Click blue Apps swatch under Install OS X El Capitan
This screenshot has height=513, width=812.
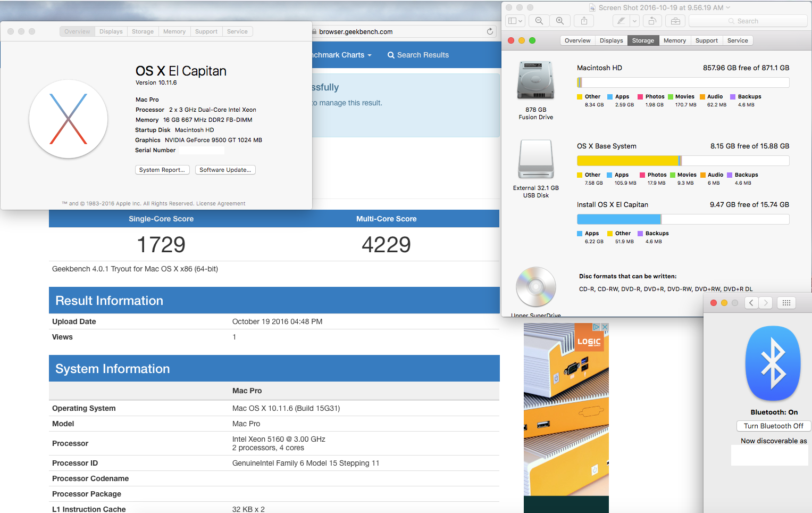[580, 234]
